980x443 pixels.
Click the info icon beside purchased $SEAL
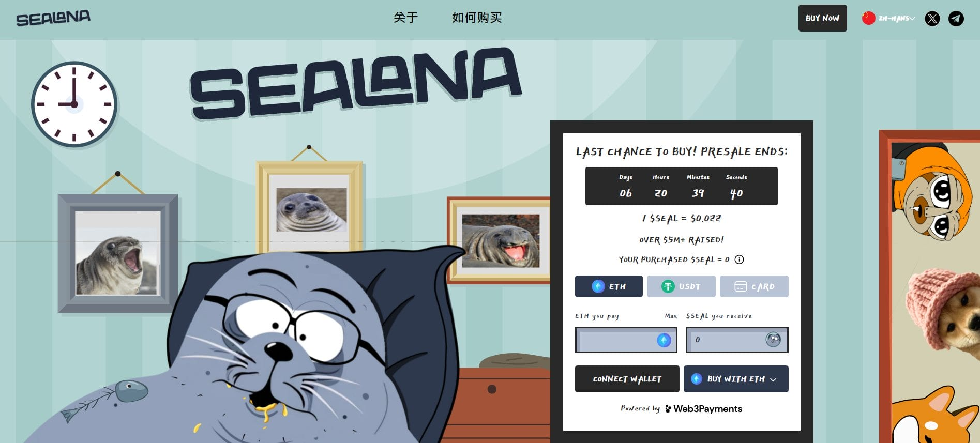pos(740,259)
